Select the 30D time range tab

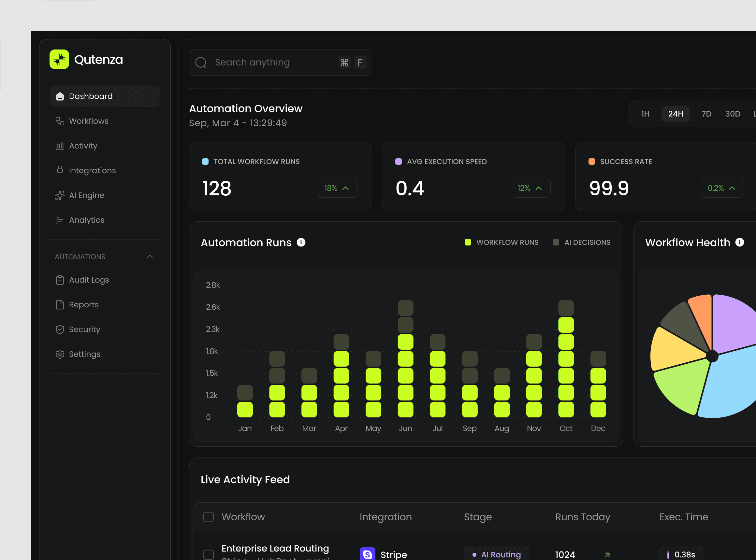point(733,114)
